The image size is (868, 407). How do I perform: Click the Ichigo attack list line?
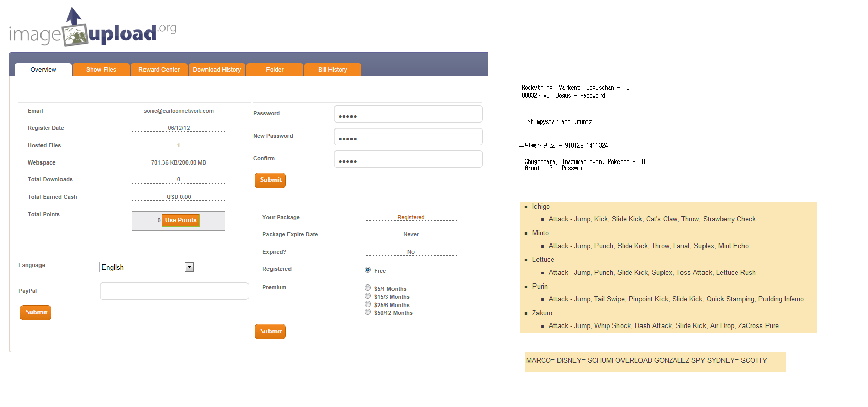(x=652, y=219)
